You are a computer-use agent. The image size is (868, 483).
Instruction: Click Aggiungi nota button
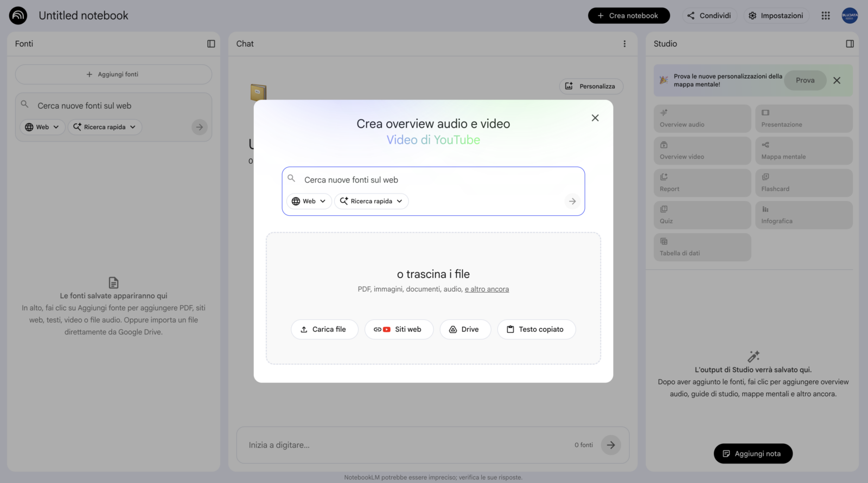pyautogui.click(x=753, y=454)
